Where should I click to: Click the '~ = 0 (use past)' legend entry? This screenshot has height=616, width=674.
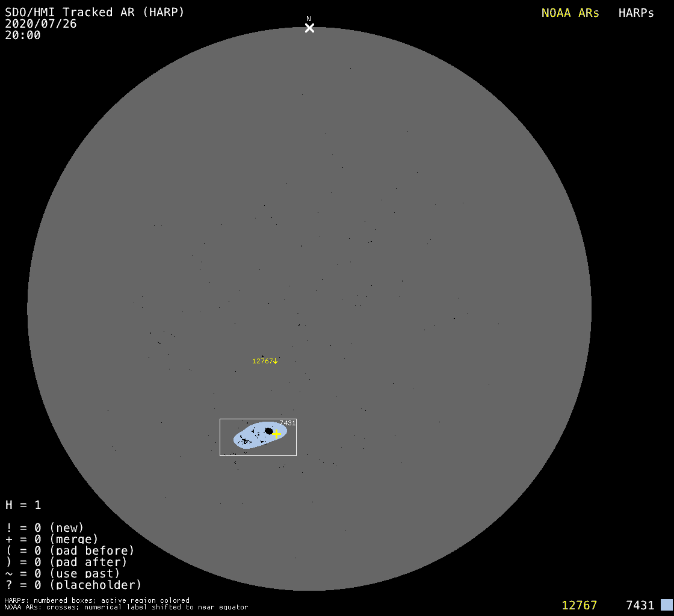63,573
